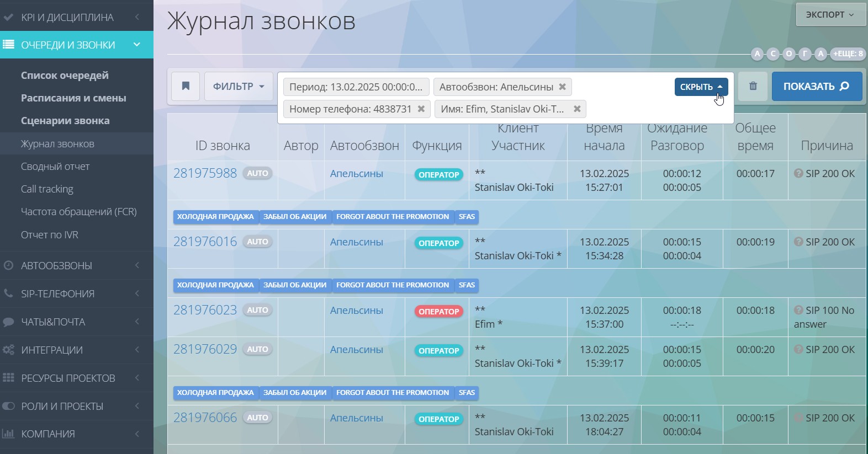Click ХОЛОДНАЯ ПРОДАЖА tag under call 281975988
The image size is (868, 454).
click(215, 217)
